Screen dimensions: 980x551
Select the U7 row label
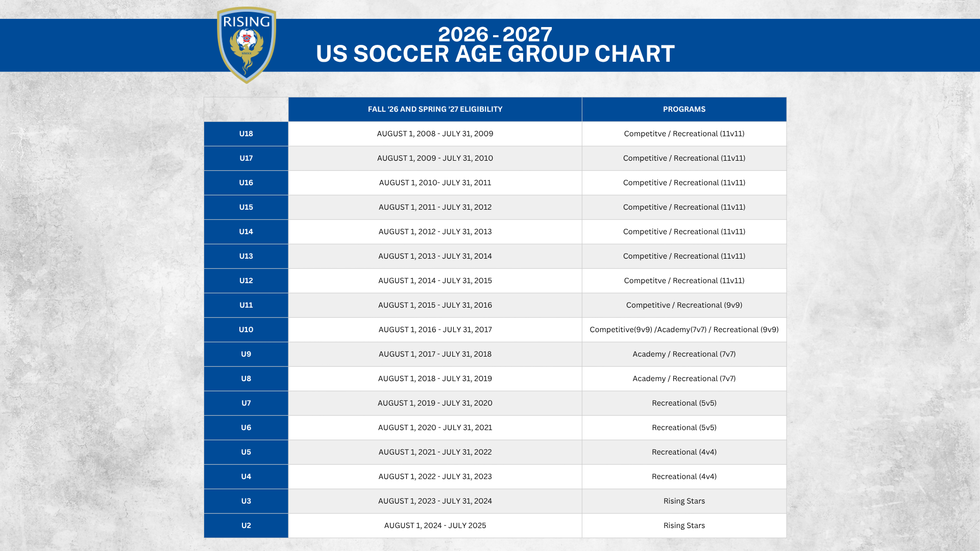246,403
